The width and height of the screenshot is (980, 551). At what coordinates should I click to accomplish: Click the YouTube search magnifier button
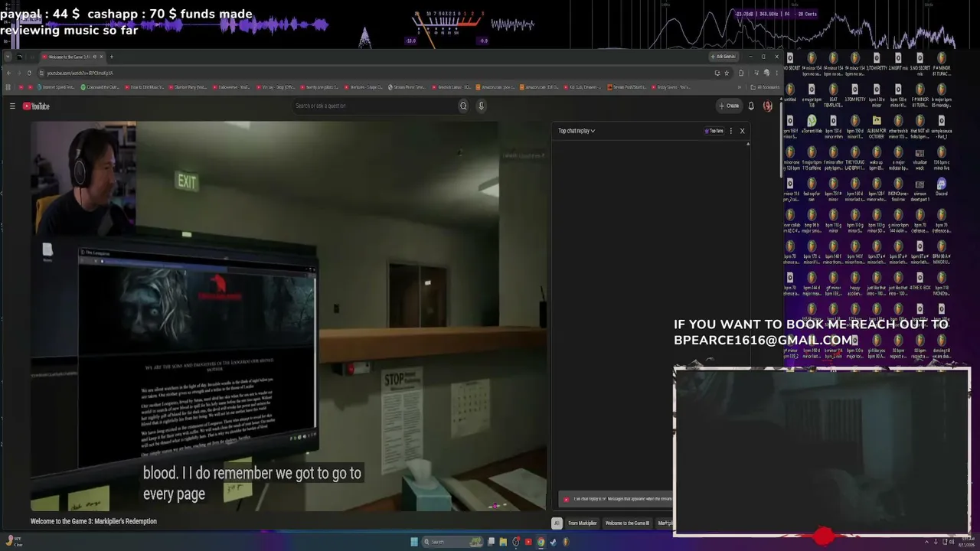coord(463,106)
